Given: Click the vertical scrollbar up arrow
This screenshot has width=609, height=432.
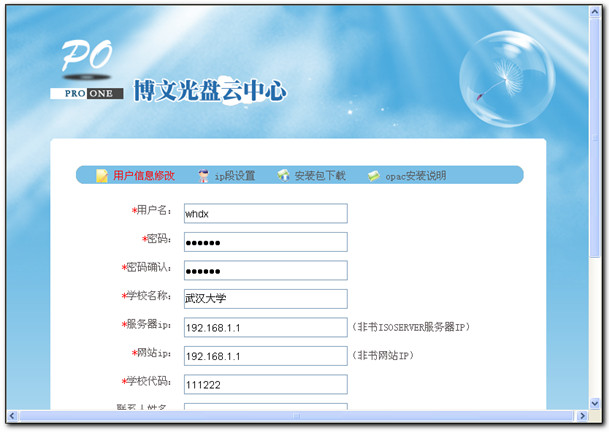Looking at the screenshot, I should pyautogui.click(x=595, y=12).
